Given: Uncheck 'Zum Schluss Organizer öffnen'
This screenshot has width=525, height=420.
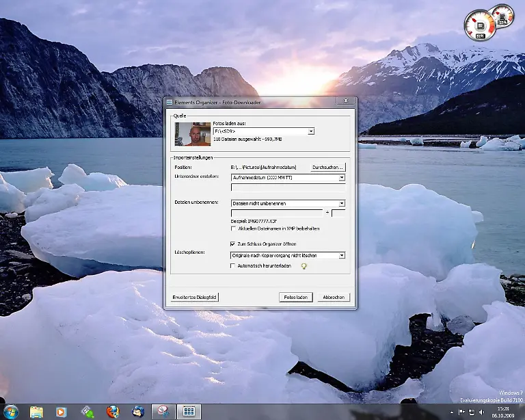Looking at the screenshot, I should [x=234, y=244].
